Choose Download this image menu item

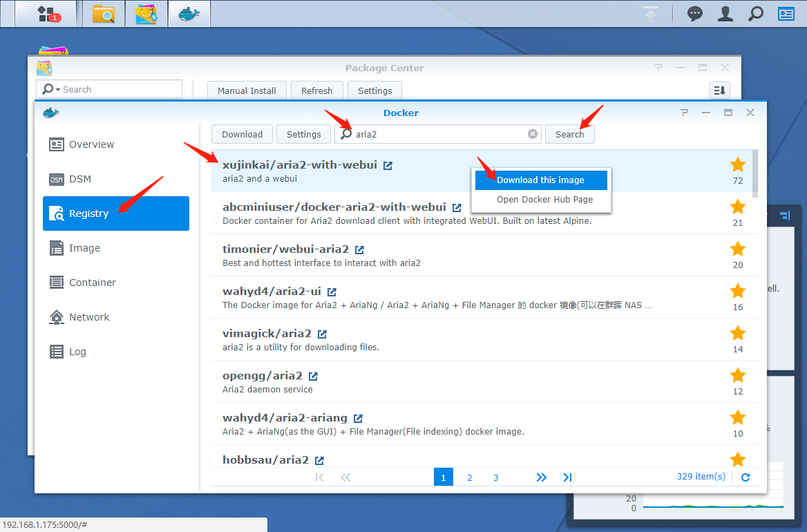541,180
